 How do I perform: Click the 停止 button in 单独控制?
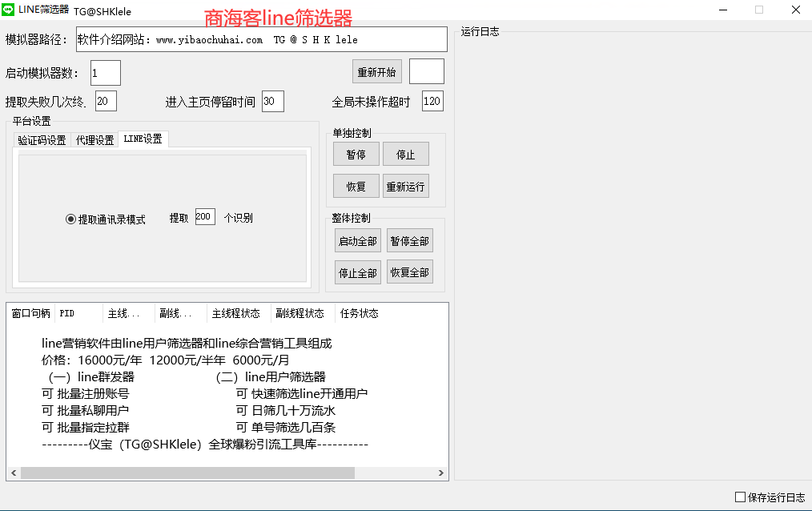(406, 155)
